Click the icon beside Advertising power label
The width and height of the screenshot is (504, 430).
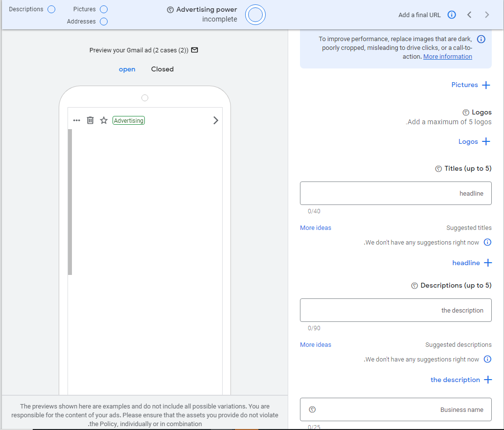tap(170, 10)
